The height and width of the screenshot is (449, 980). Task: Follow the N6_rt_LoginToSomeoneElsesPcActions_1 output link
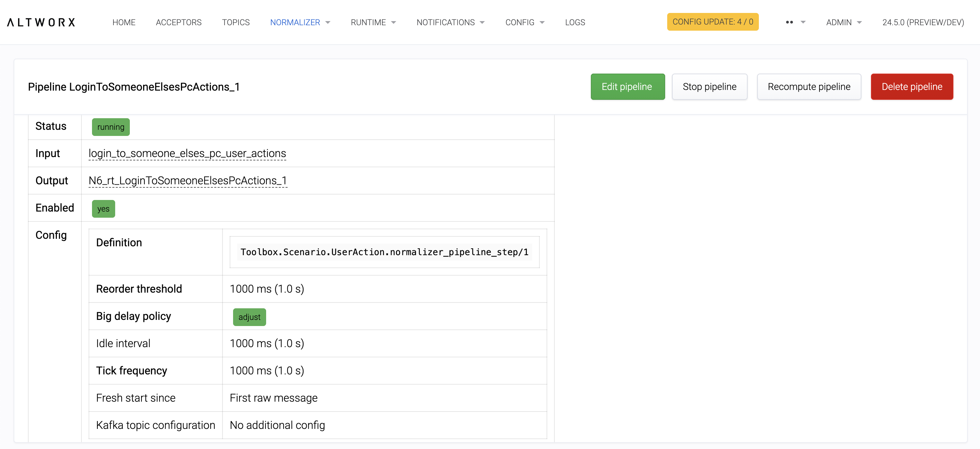[187, 181]
